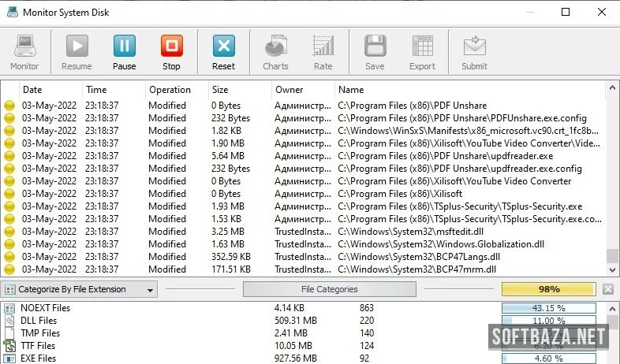620x364 pixels.
Task: Open the Categorize By File Extension dropdown
Action: click(79, 289)
